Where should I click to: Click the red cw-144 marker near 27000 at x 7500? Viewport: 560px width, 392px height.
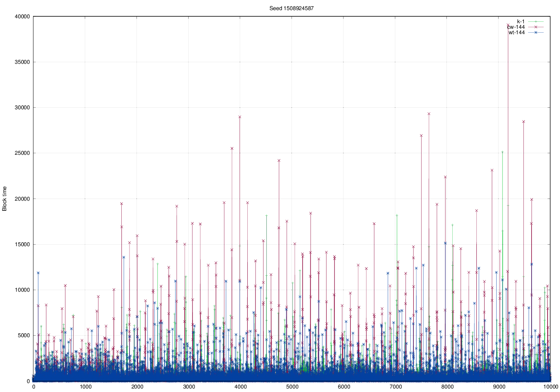[x=421, y=135]
